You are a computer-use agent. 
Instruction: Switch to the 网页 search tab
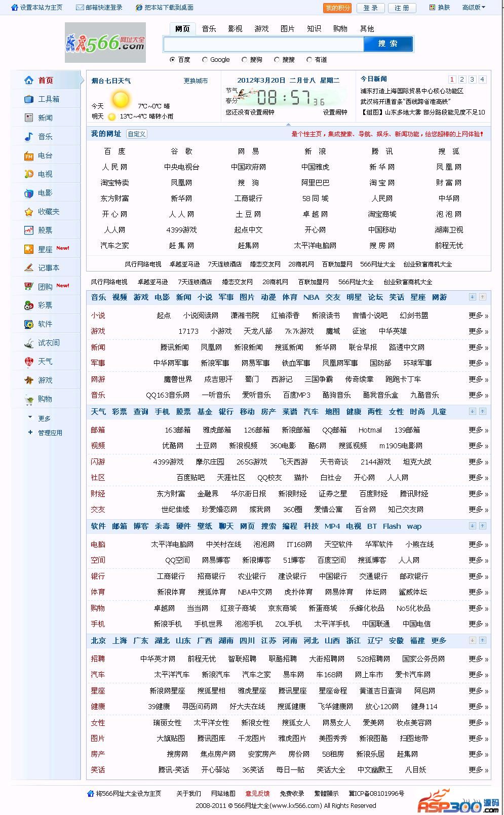(x=182, y=29)
